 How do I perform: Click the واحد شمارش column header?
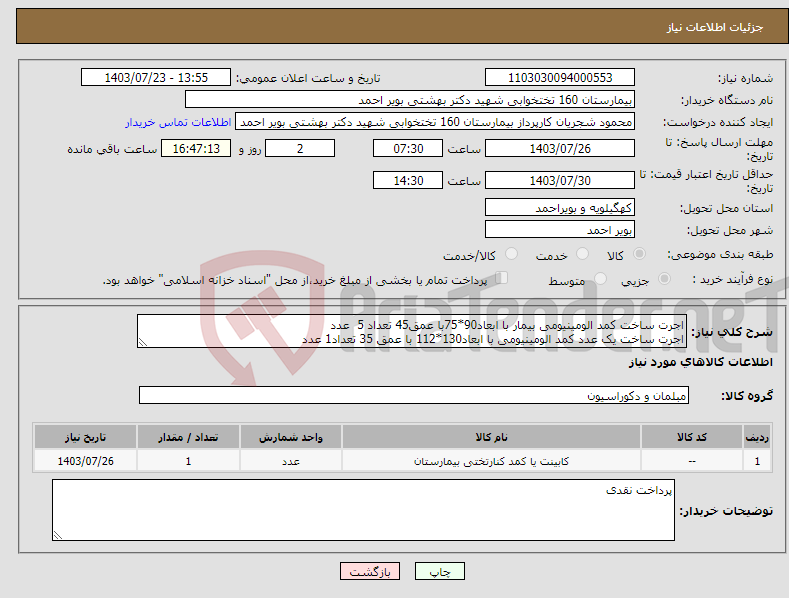click(291, 437)
